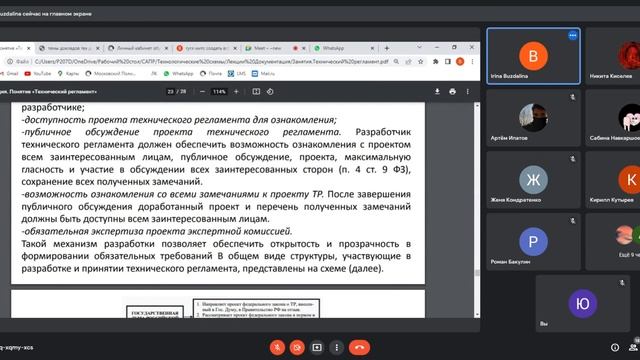The height and width of the screenshot is (360, 640).
Task: Open the Карты bookmark
Action: 68,73
